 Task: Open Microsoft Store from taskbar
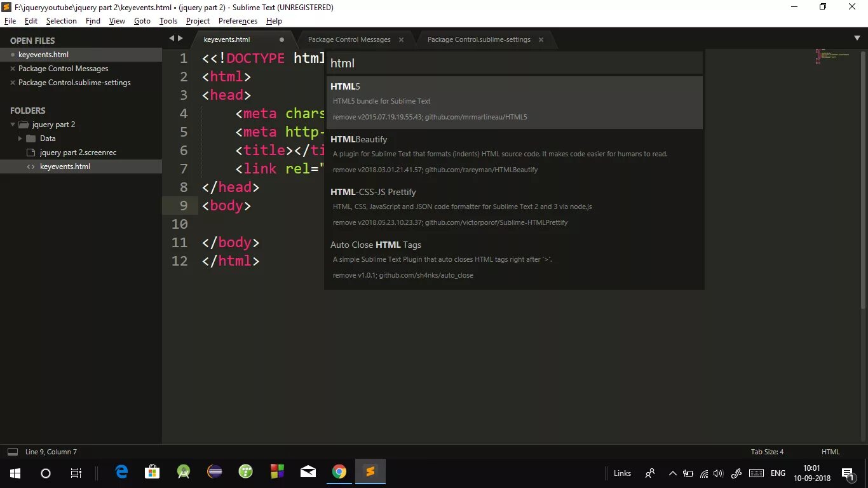(x=153, y=471)
